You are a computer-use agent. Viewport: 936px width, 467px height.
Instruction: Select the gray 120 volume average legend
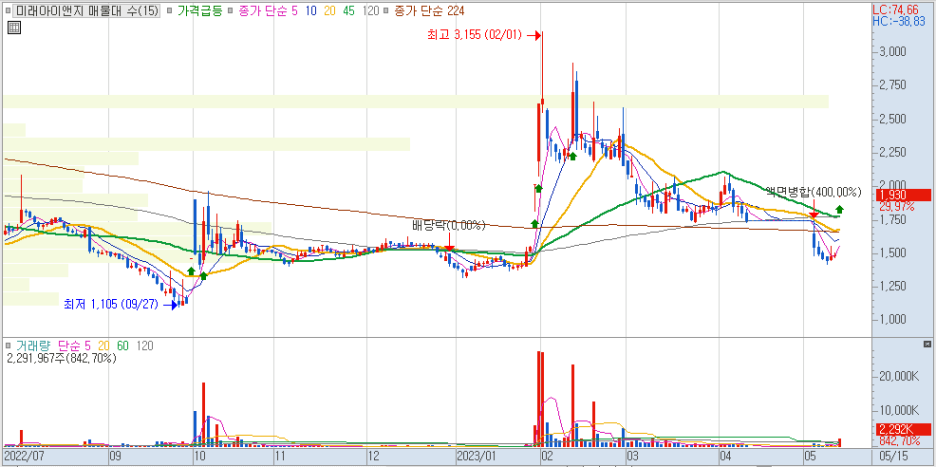(144, 345)
